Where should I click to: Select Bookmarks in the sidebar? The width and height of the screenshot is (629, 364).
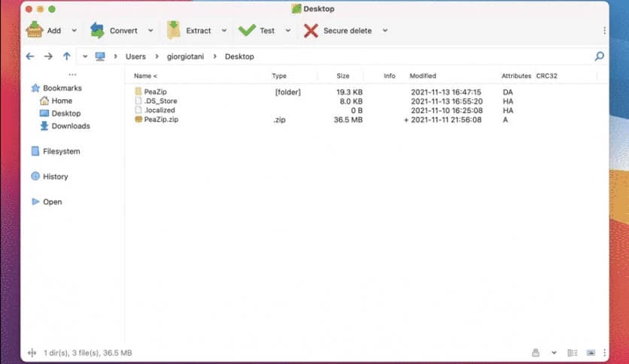62,88
